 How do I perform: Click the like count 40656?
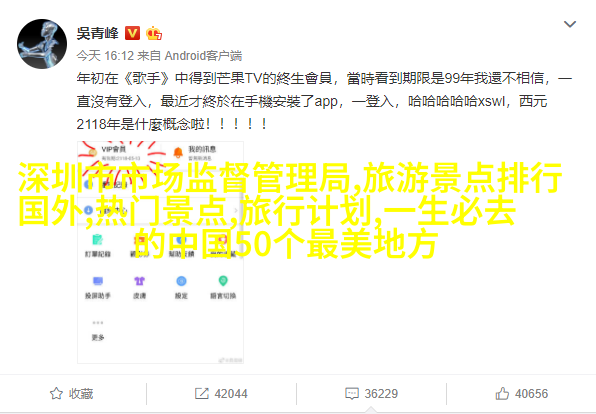click(531, 393)
